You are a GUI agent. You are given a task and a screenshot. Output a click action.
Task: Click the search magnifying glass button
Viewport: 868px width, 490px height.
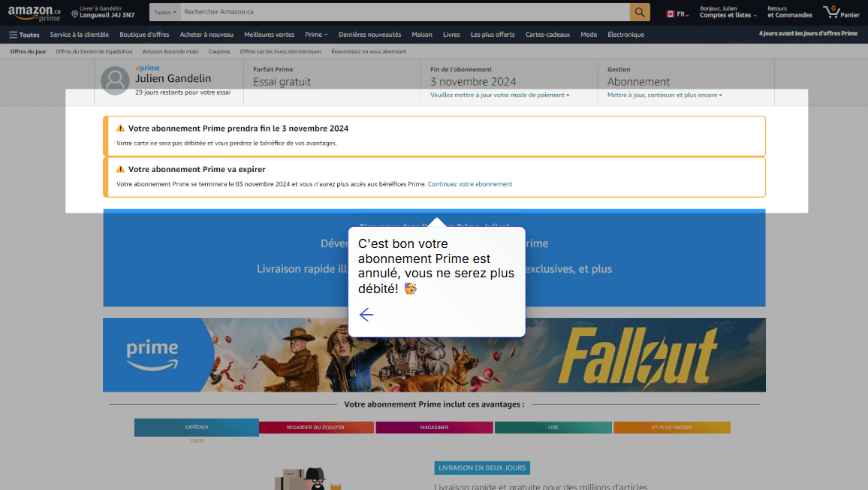640,12
